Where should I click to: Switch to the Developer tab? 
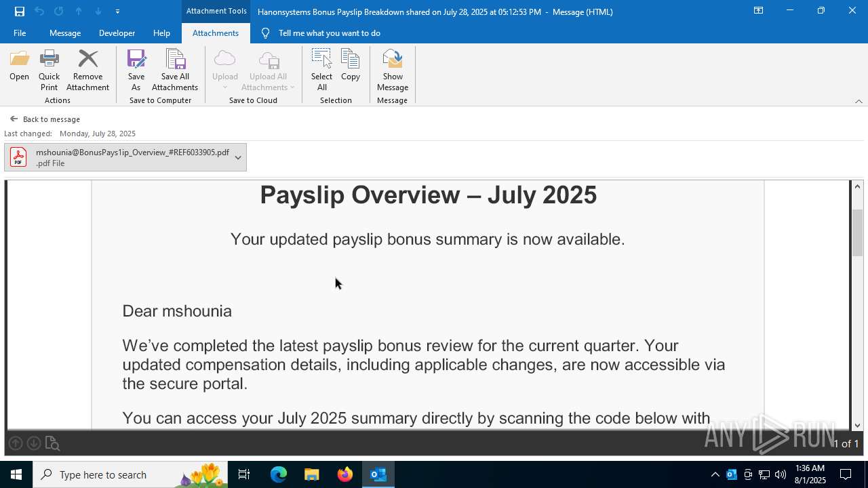(x=117, y=33)
